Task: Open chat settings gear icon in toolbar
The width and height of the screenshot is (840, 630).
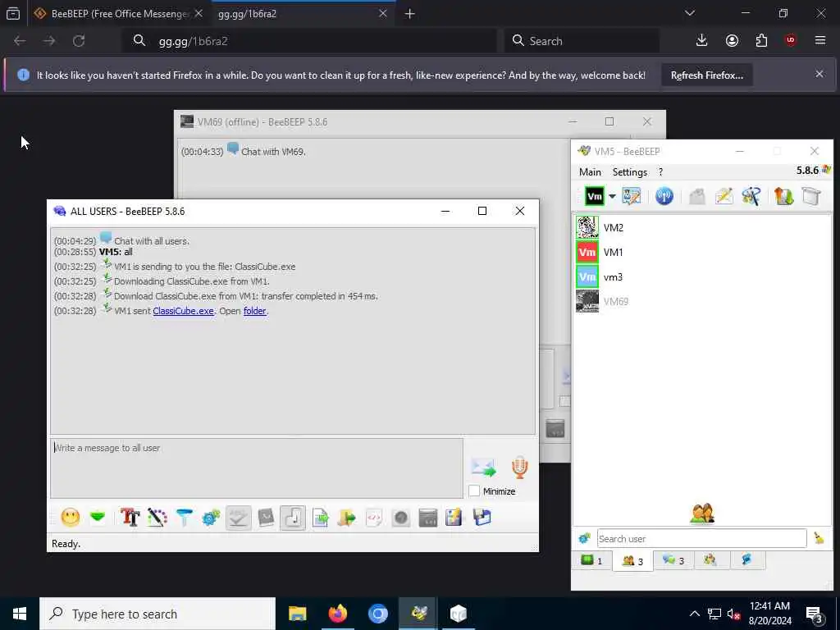Action: [x=211, y=518]
